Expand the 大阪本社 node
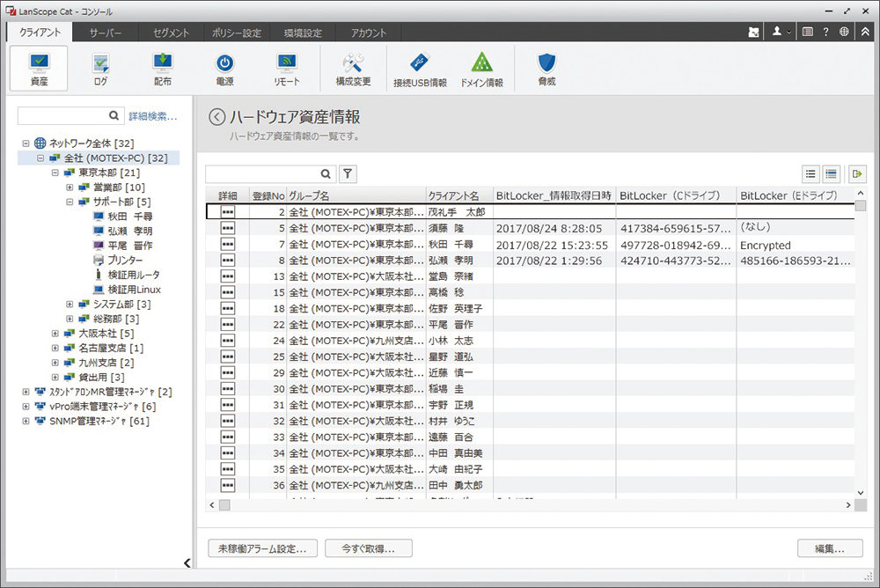 tap(55, 333)
